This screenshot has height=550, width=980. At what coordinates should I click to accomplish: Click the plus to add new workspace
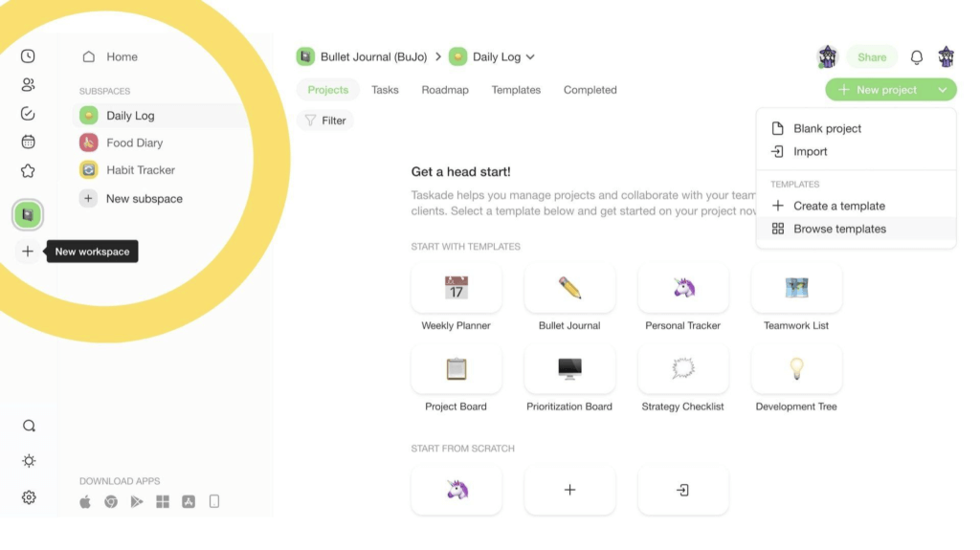coord(28,252)
